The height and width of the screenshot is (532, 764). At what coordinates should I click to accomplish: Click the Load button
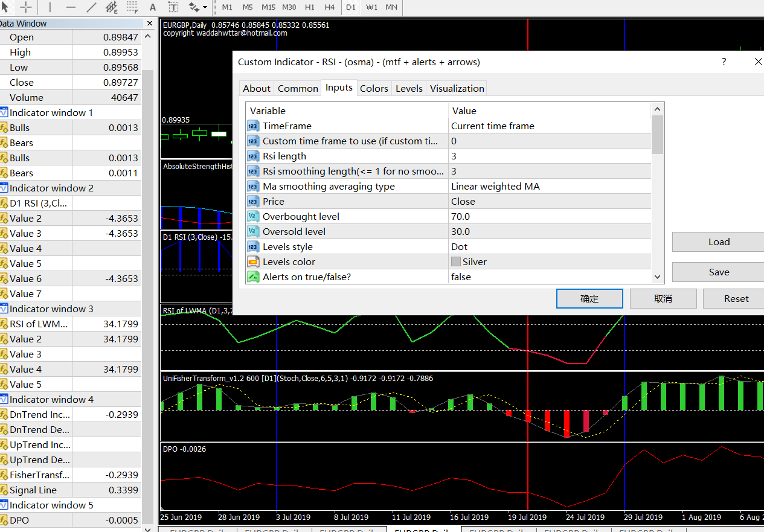coord(719,242)
